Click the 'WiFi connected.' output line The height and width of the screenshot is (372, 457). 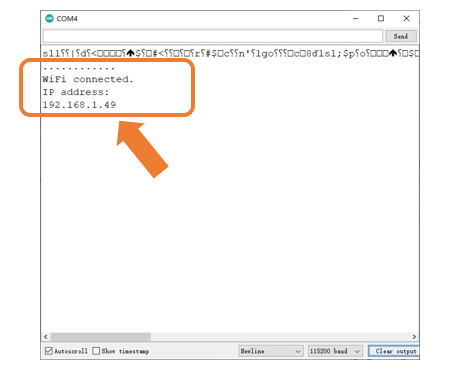[x=88, y=79]
